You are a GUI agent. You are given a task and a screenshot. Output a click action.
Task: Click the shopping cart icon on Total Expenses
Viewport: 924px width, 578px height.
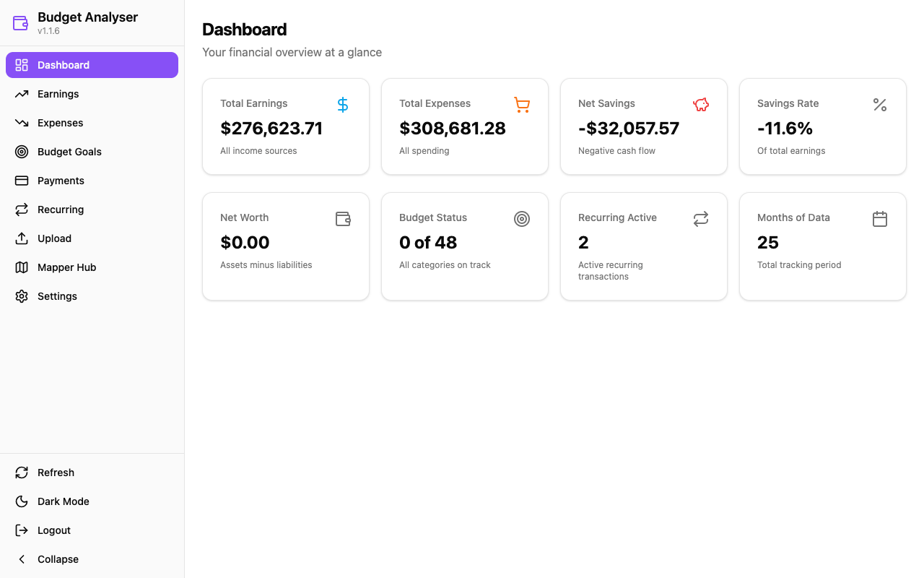click(521, 104)
